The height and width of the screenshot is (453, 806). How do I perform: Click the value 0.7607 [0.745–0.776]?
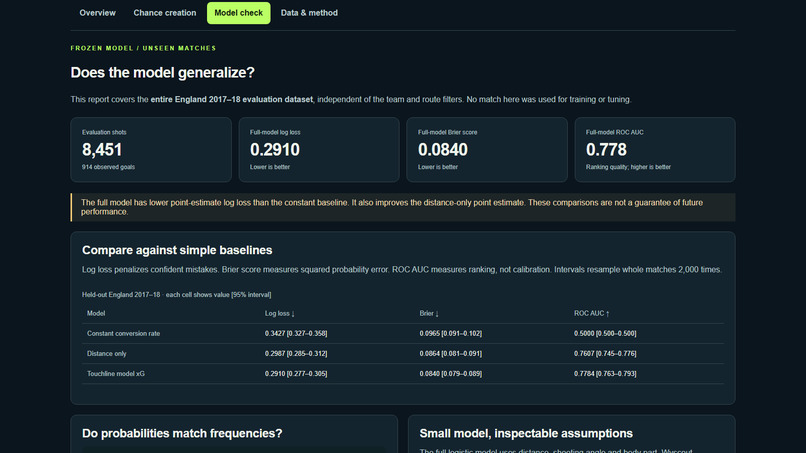[x=605, y=353]
